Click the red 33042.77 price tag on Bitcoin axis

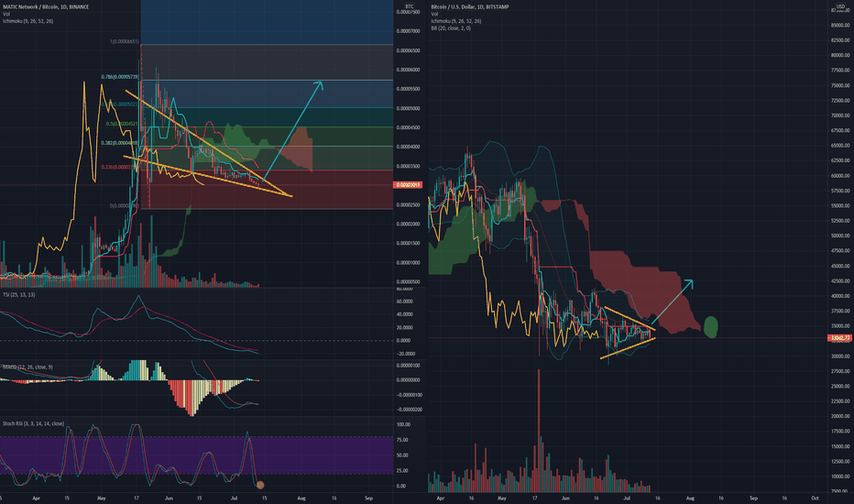click(839, 338)
